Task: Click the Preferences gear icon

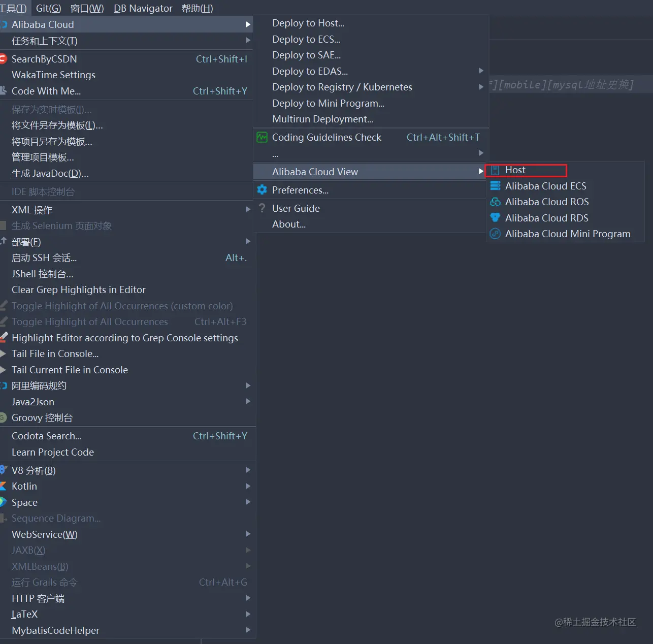Action: [x=262, y=190]
